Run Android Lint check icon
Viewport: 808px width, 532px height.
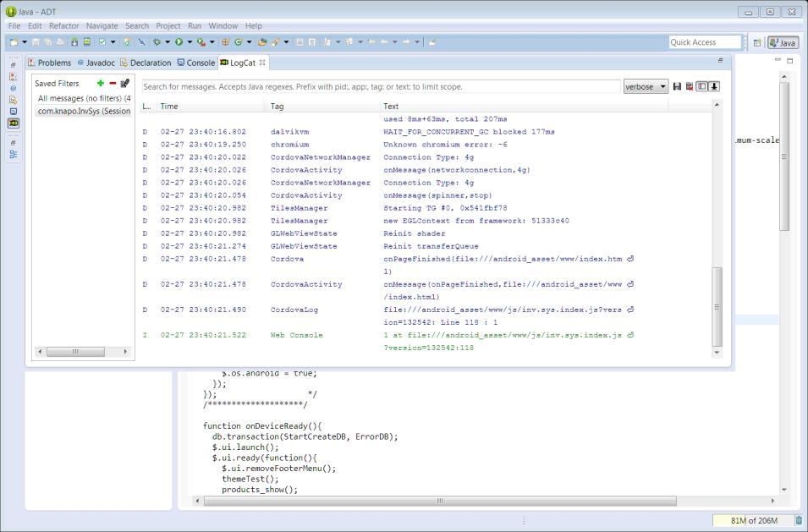tap(102, 42)
